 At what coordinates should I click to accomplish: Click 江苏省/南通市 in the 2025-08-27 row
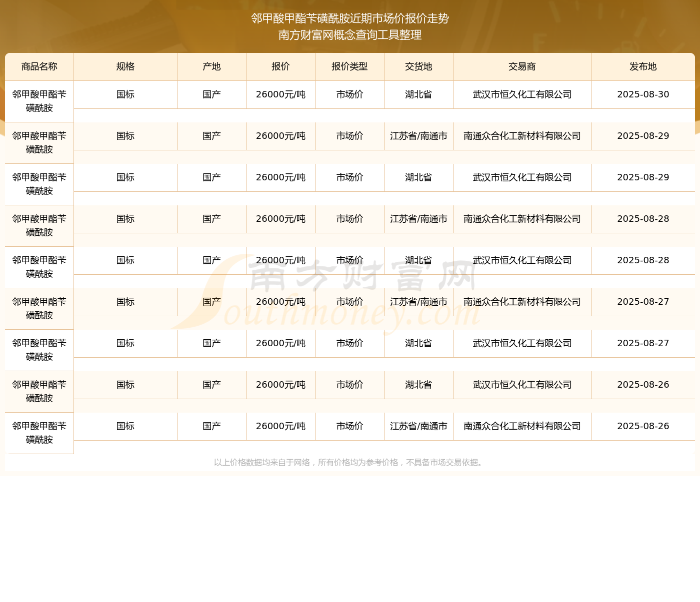click(418, 302)
